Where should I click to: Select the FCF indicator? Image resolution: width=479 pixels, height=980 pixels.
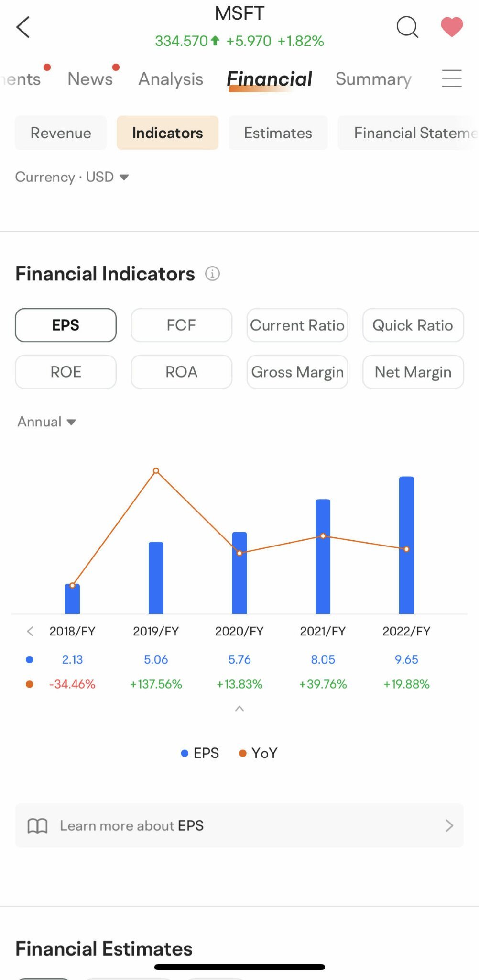181,325
